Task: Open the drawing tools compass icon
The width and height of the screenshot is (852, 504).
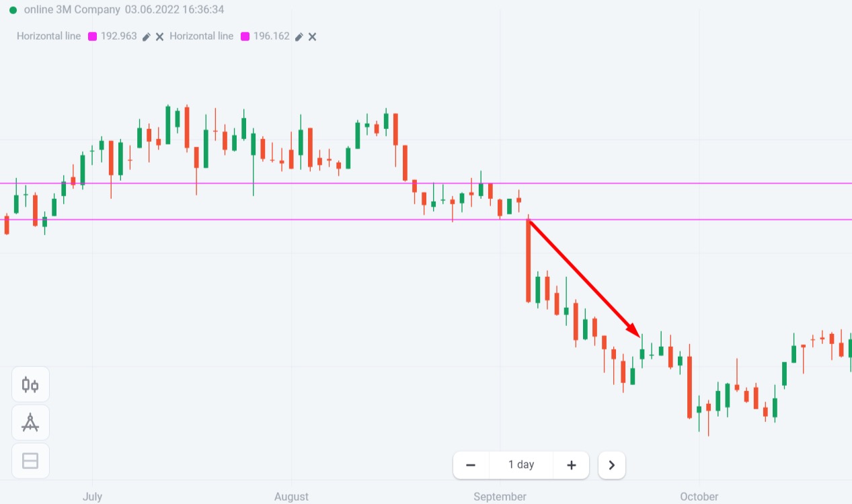Action: point(30,423)
